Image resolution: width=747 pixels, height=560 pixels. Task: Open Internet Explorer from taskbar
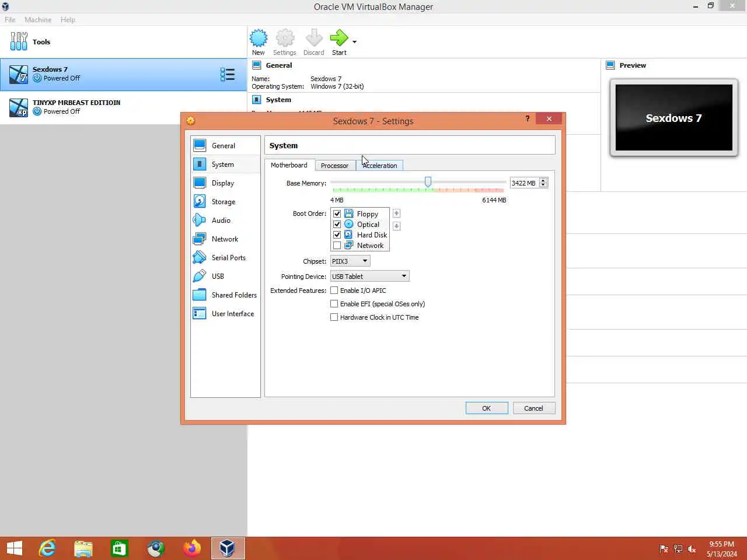47,548
